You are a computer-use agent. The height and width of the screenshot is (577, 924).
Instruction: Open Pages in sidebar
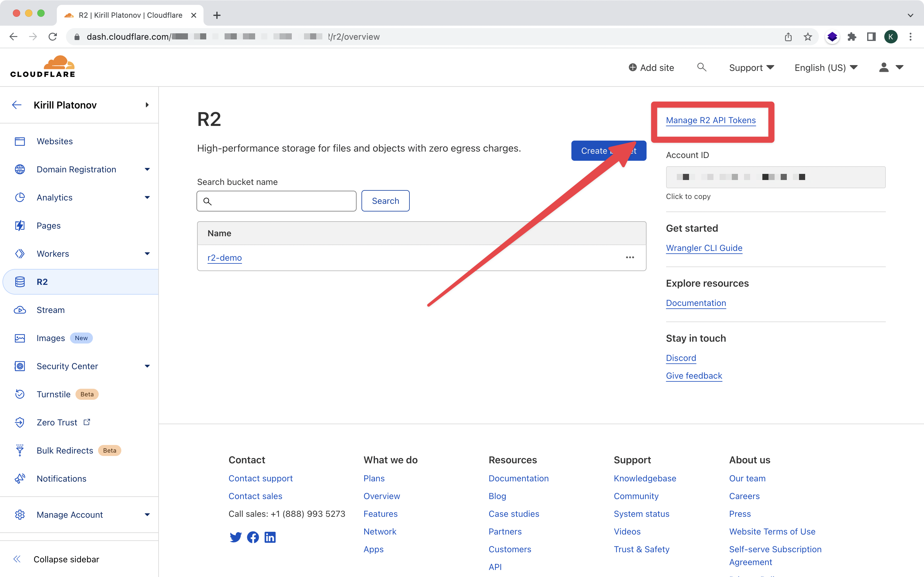49,226
